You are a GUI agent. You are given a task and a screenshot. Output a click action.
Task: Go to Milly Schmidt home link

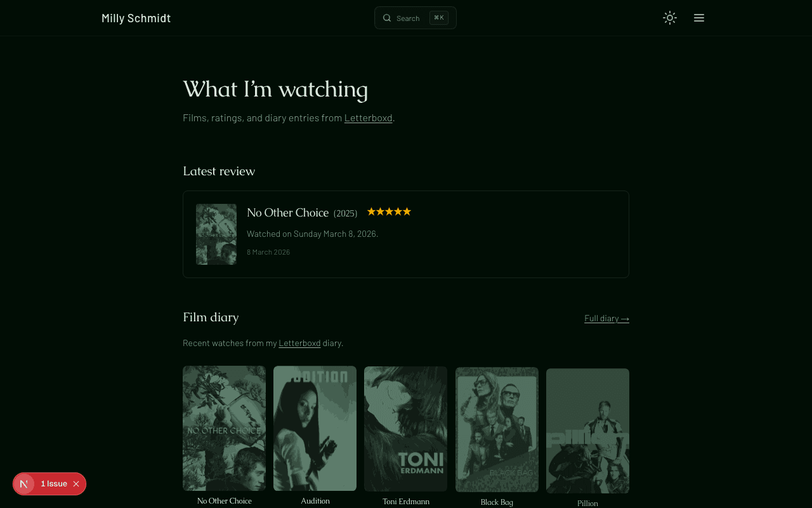(136, 18)
